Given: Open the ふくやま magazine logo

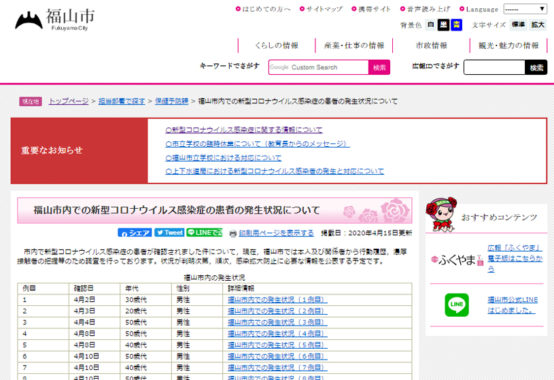Looking at the screenshot, I should click(x=457, y=260).
